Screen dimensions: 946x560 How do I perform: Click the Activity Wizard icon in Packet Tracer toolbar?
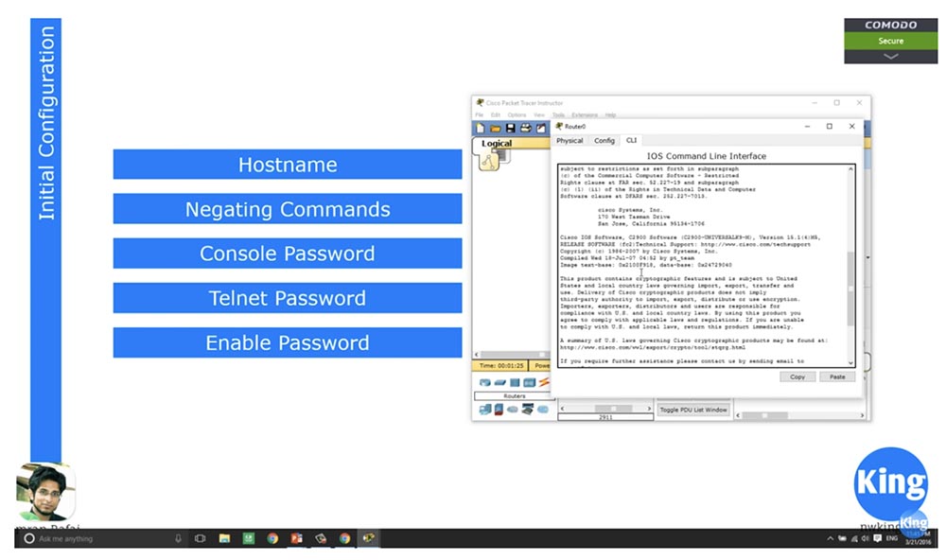point(541,128)
